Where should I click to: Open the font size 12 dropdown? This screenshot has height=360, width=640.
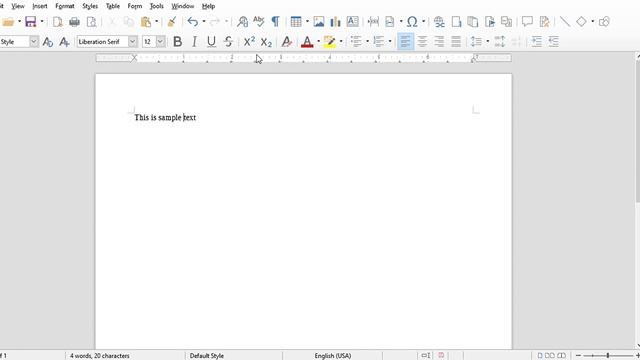tap(161, 42)
